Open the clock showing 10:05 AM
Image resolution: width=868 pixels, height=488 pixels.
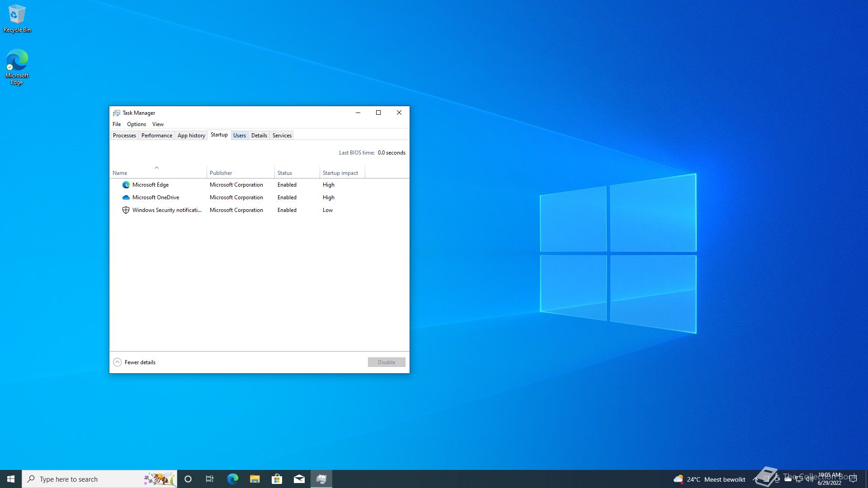[830, 479]
